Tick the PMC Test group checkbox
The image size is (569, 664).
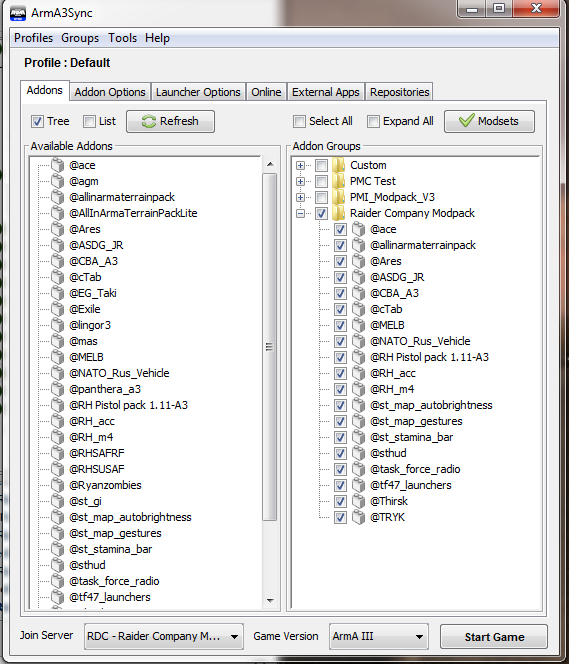[x=321, y=181]
